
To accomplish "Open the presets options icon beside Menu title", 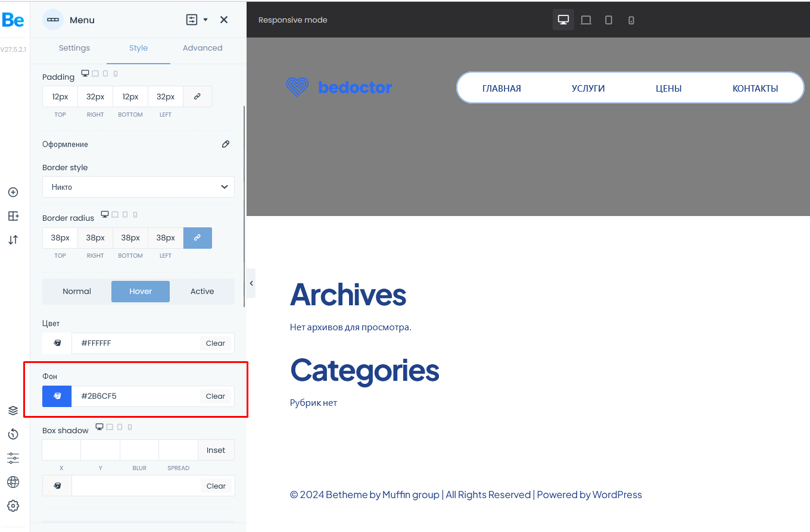I will click(x=192, y=20).
